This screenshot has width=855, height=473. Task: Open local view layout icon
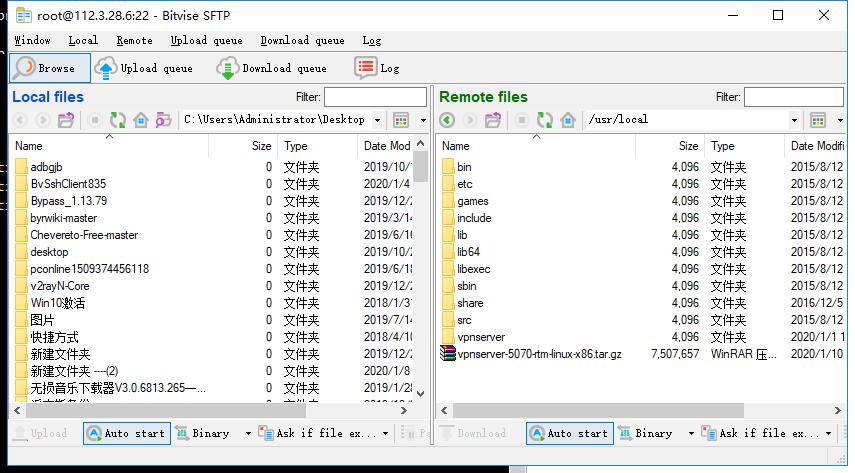click(401, 120)
